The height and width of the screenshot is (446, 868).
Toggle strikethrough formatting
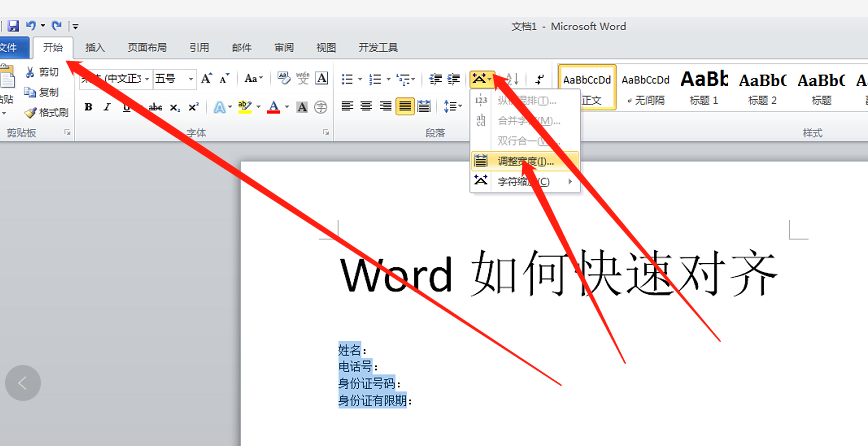click(156, 107)
